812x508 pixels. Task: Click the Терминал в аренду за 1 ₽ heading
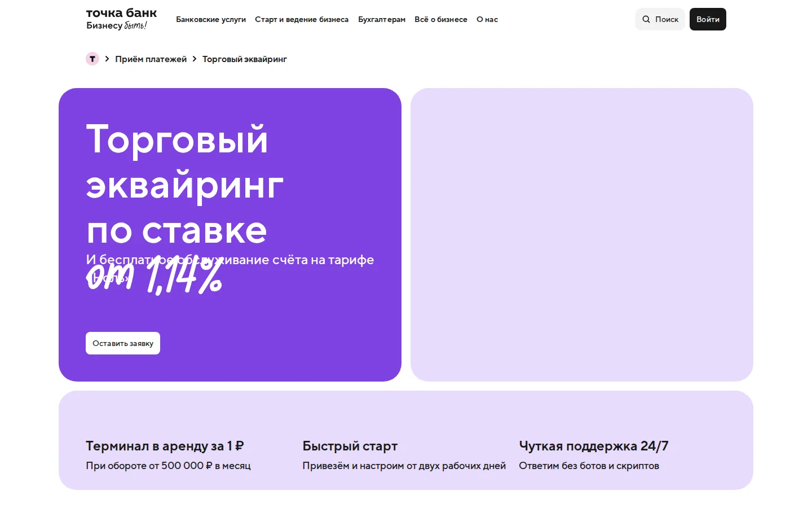click(165, 446)
